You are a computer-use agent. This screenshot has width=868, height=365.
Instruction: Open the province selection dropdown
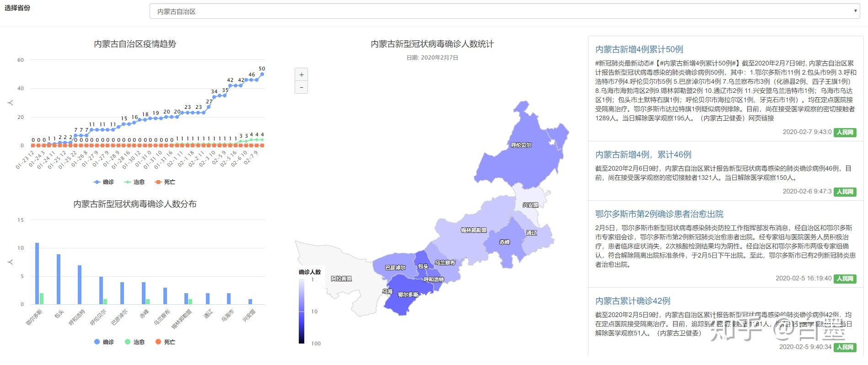pyautogui.click(x=503, y=11)
